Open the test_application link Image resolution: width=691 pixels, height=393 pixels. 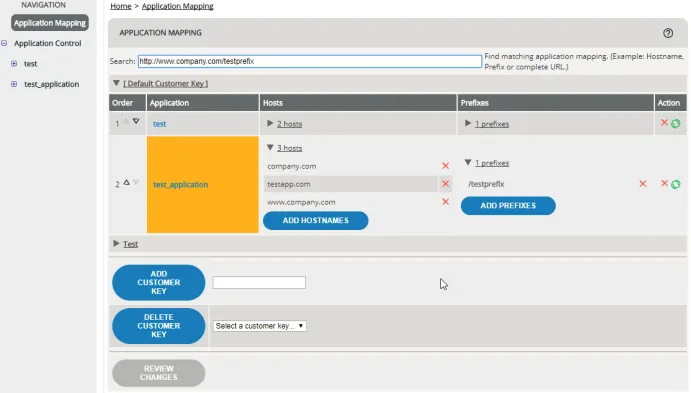[181, 185]
